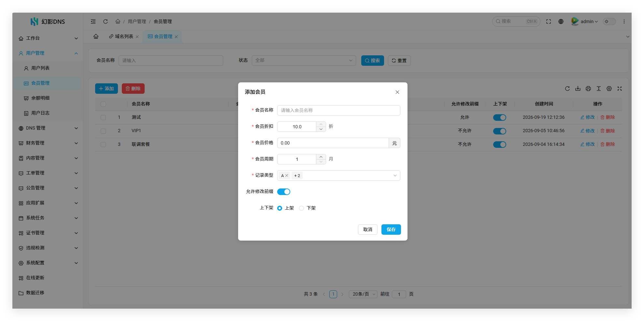644x321 pixels.
Task: Expand the 内容管理 sidebar menu
Action: coord(48,158)
